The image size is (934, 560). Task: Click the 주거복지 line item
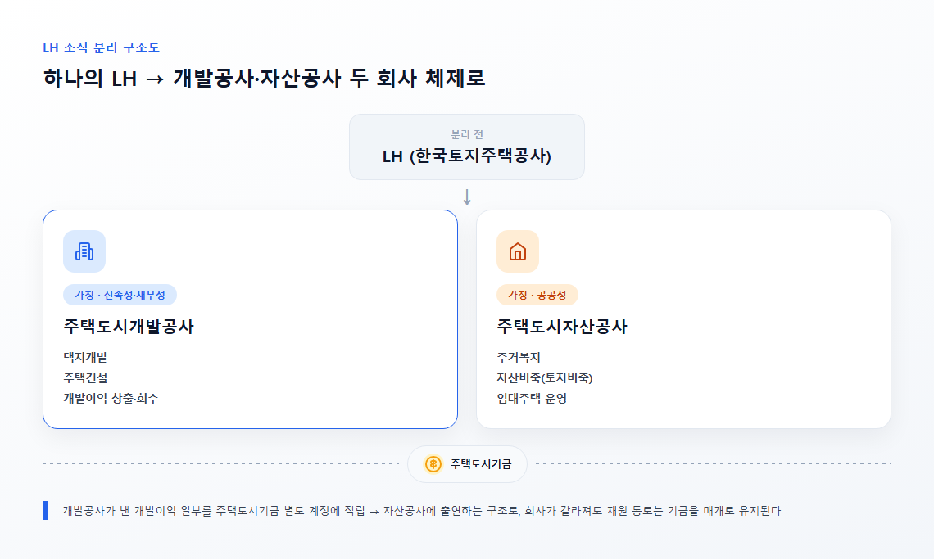(519, 358)
